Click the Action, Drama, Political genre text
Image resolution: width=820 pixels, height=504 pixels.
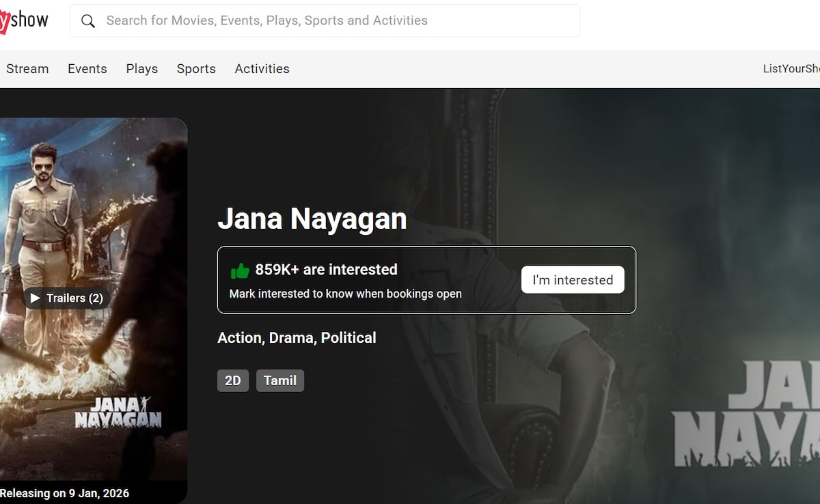[297, 338]
